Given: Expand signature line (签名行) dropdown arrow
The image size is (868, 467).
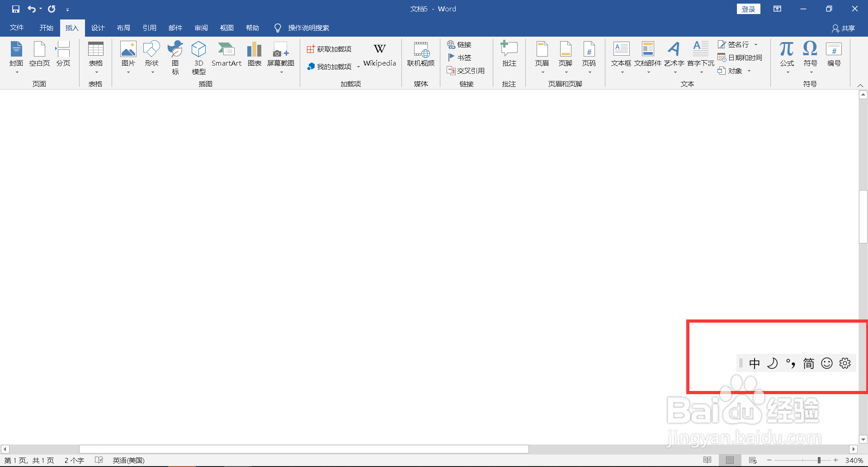Looking at the screenshot, I should coord(755,44).
